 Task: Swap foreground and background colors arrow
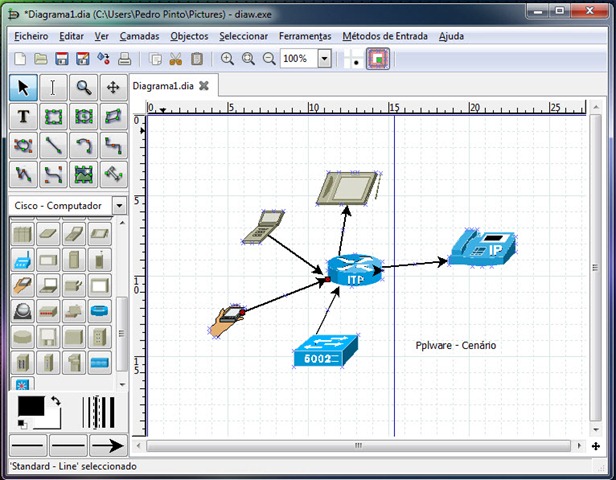55,401
